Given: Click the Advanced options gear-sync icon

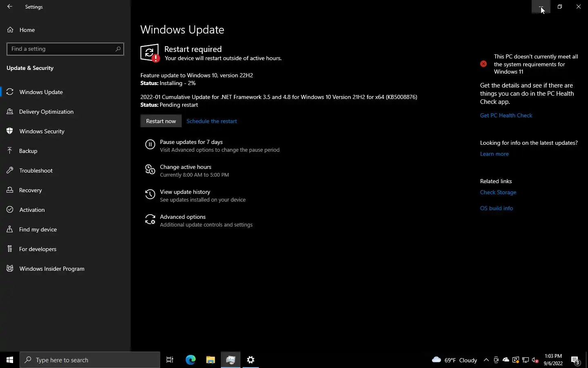Looking at the screenshot, I should (x=150, y=220).
